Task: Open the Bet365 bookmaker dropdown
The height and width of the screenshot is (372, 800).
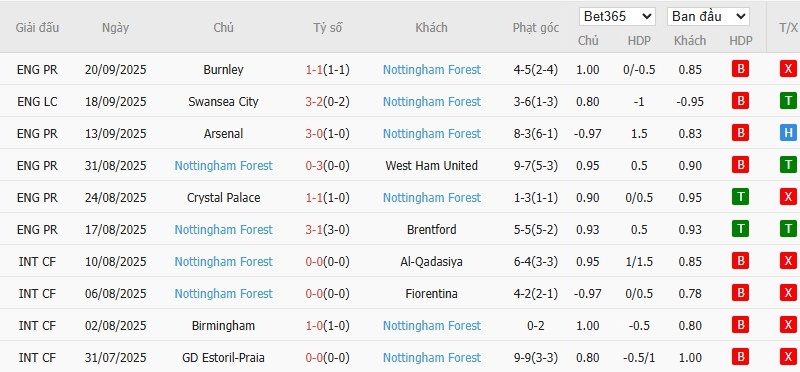Action: point(617,16)
